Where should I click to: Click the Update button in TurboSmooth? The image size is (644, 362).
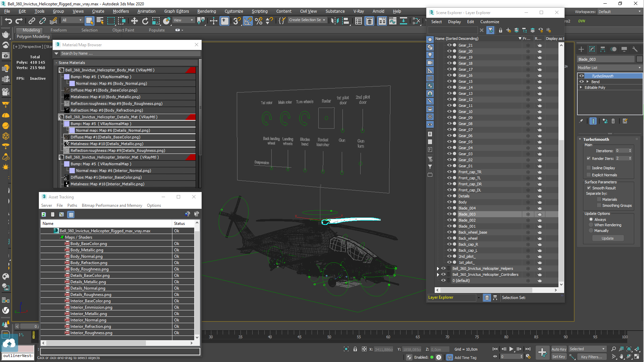(x=607, y=238)
